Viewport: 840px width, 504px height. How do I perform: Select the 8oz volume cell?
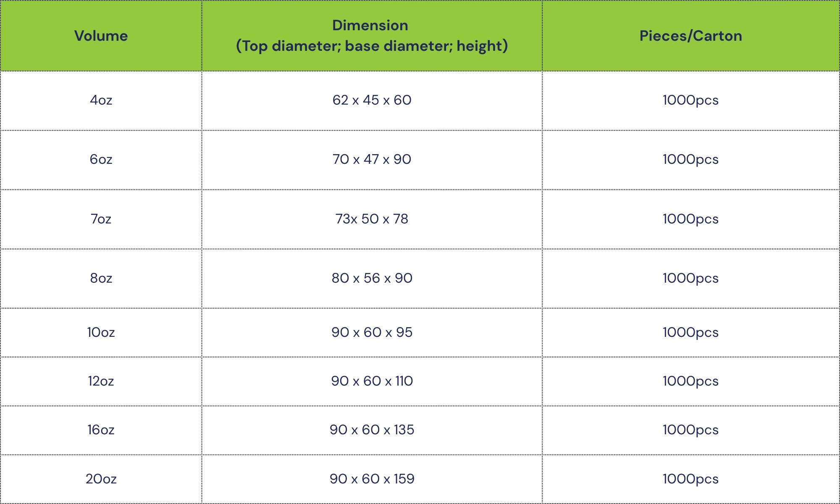(101, 278)
